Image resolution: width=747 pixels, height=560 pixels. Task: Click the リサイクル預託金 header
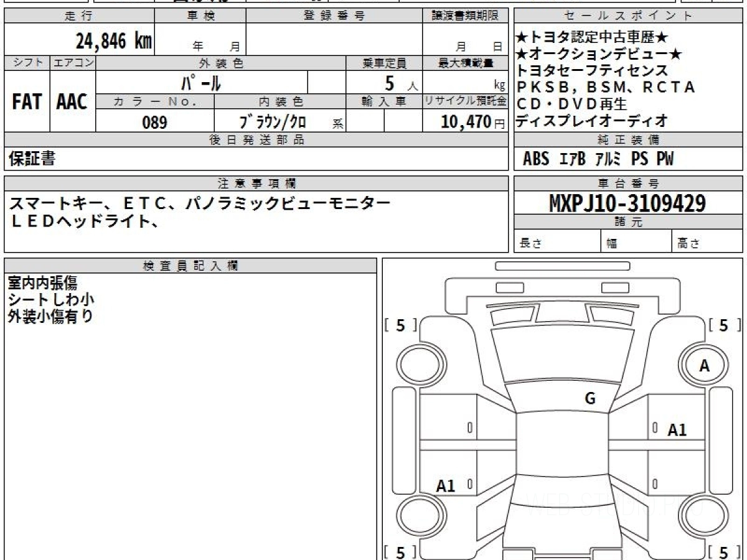465,101
